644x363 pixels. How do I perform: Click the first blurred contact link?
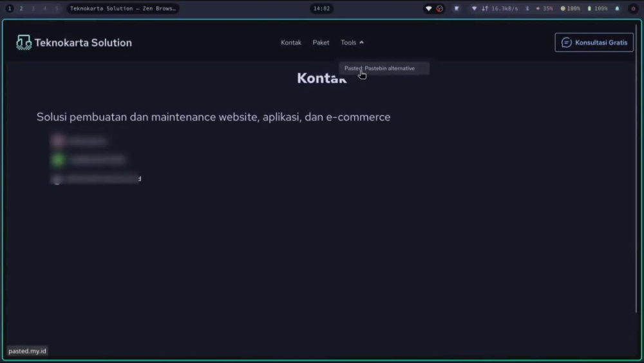click(x=79, y=141)
